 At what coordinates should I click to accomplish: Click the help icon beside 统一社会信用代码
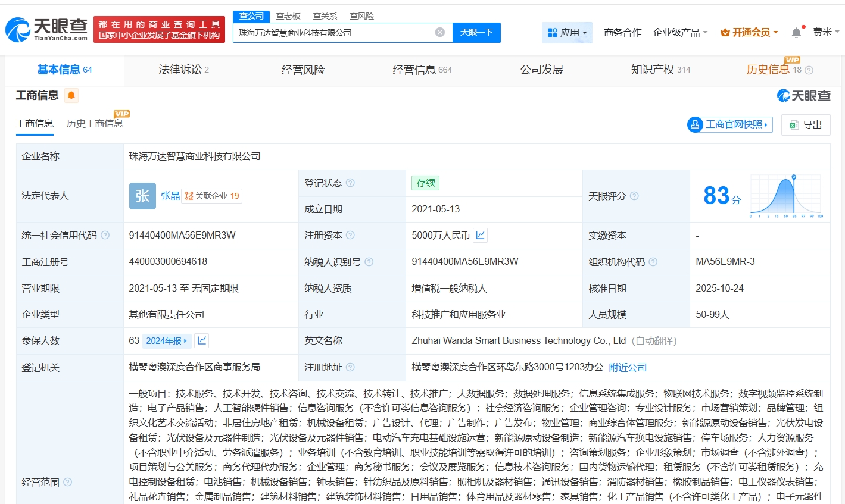click(105, 235)
